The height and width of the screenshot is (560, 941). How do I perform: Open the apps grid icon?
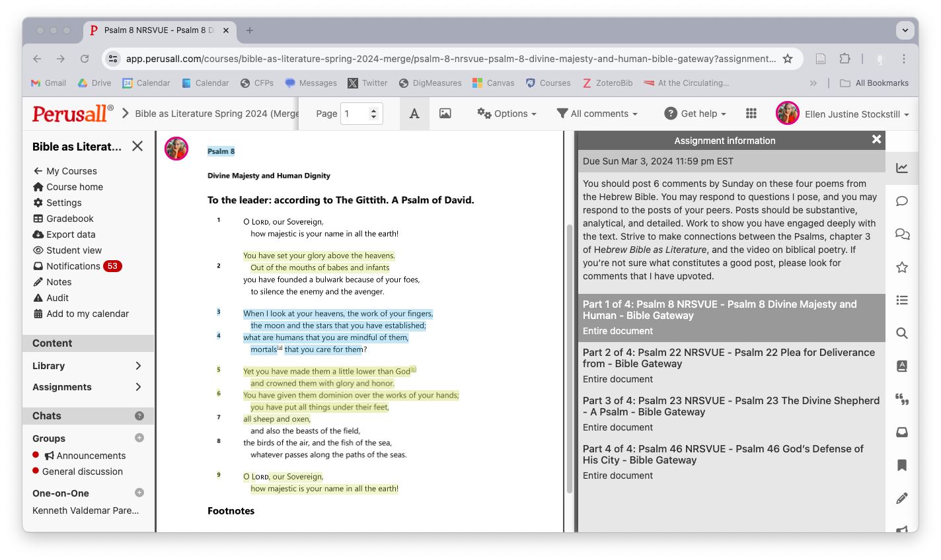click(x=751, y=114)
